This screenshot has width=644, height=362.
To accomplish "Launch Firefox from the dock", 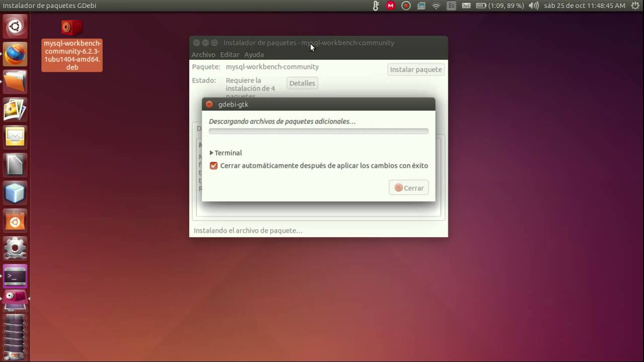I will [x=15, y=54].
